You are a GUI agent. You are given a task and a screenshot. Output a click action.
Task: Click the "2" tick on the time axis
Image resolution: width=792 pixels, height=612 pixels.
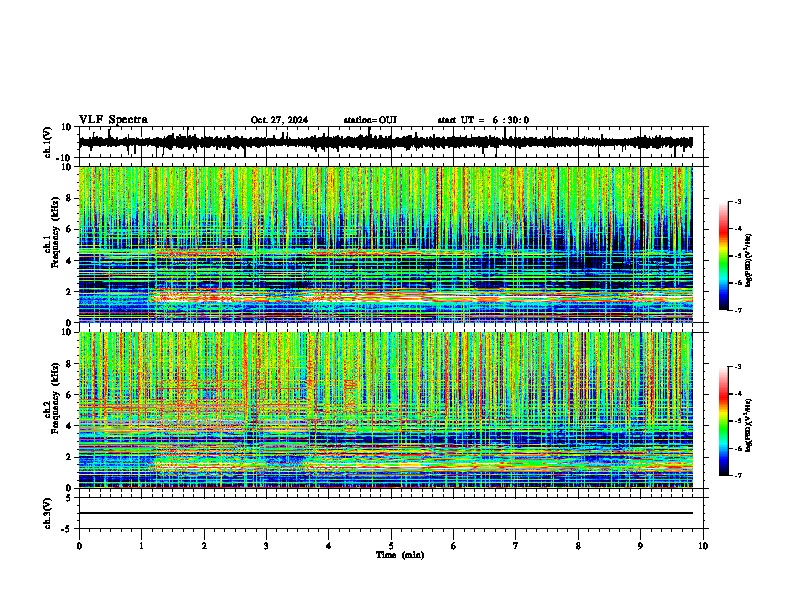click(x=204, y=546)
